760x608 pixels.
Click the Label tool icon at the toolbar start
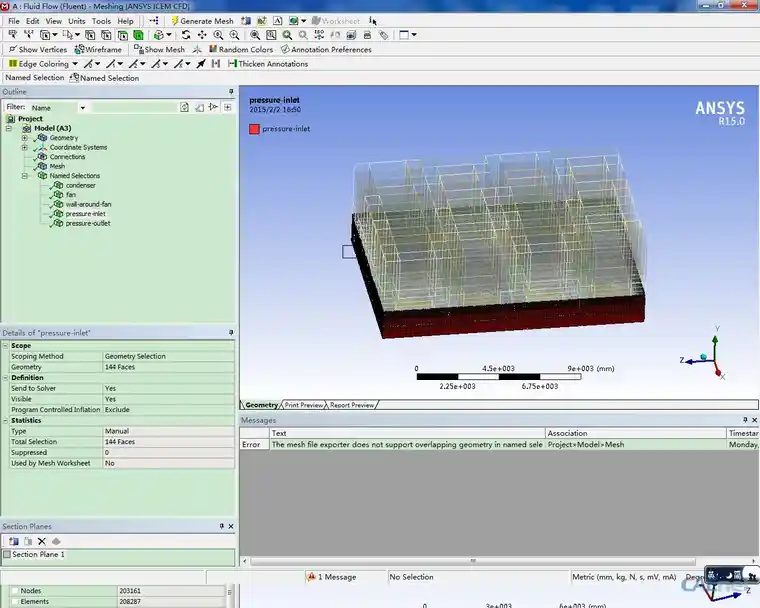(13, 35)
